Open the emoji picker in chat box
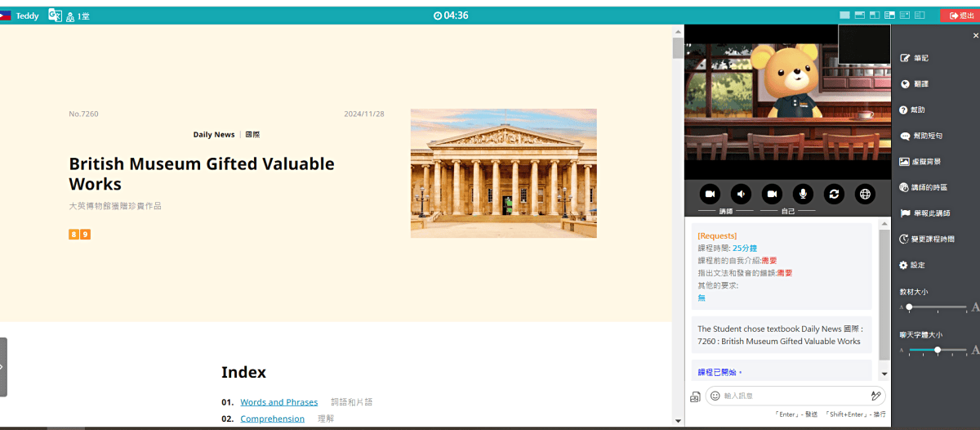Viewport: 980px width, 430px height. coord(715,396)
